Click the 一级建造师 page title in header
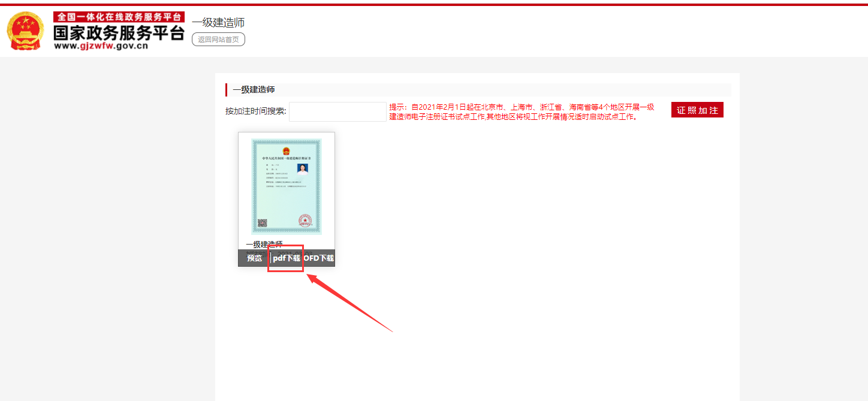This screenshot has height=401, width=868. (218, 23)
